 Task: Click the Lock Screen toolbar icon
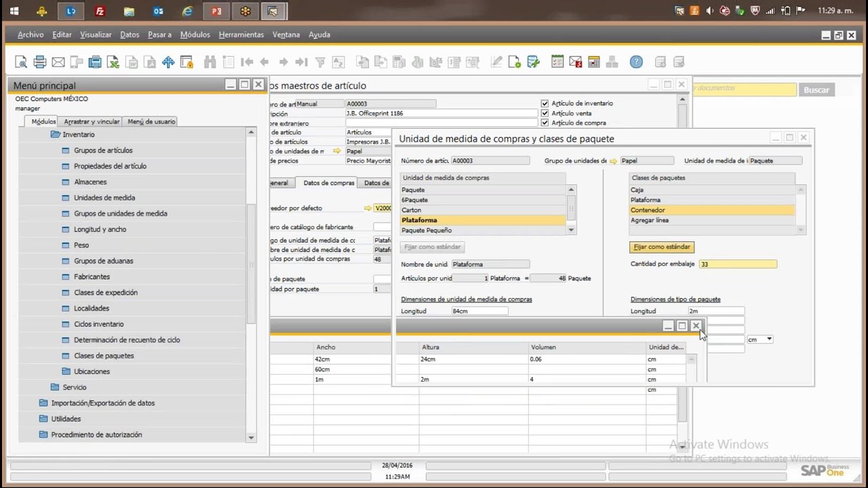point(186,62)
